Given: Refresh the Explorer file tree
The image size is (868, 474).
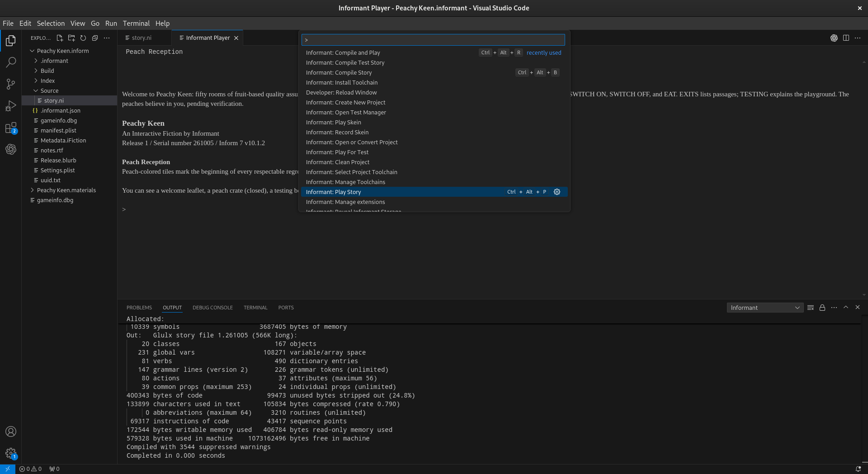Looking at the screenshot, I should point(83,38).
